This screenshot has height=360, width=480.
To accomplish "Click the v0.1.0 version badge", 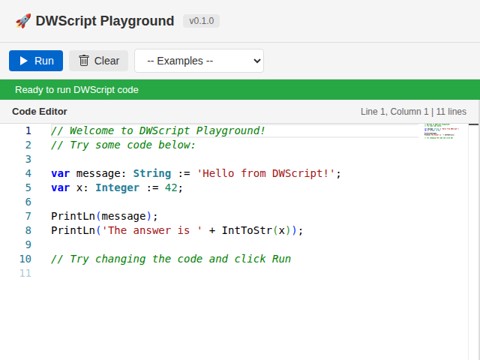I will pyautogui.click(x=201, y=21).
